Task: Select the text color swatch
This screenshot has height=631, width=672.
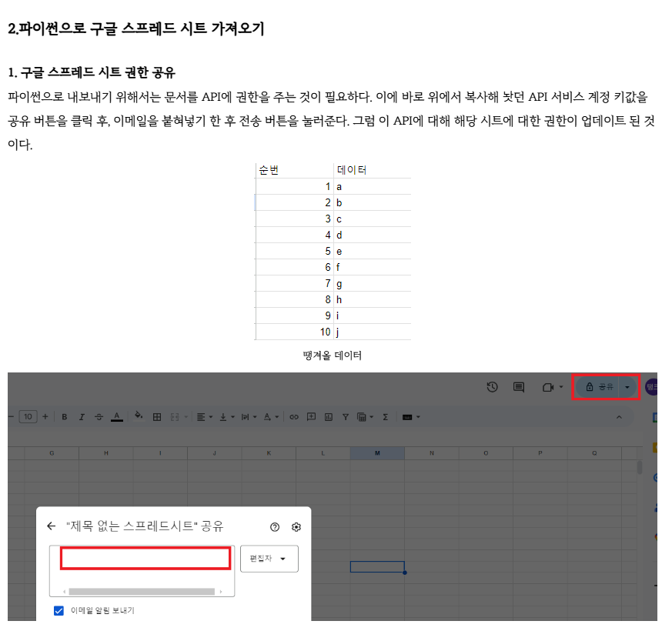Action: (x=116, y=416)
